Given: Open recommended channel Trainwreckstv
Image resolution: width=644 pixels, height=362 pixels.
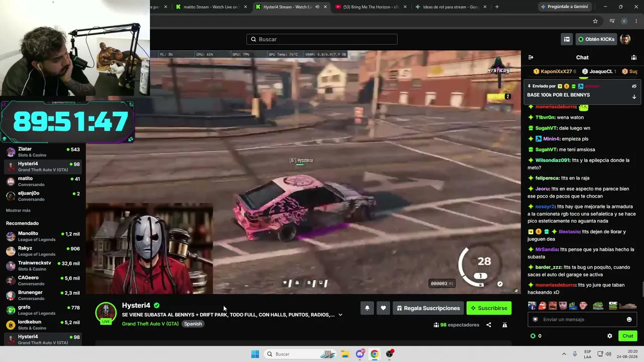Looking at the screenshot, I should (x=43, y=266).
